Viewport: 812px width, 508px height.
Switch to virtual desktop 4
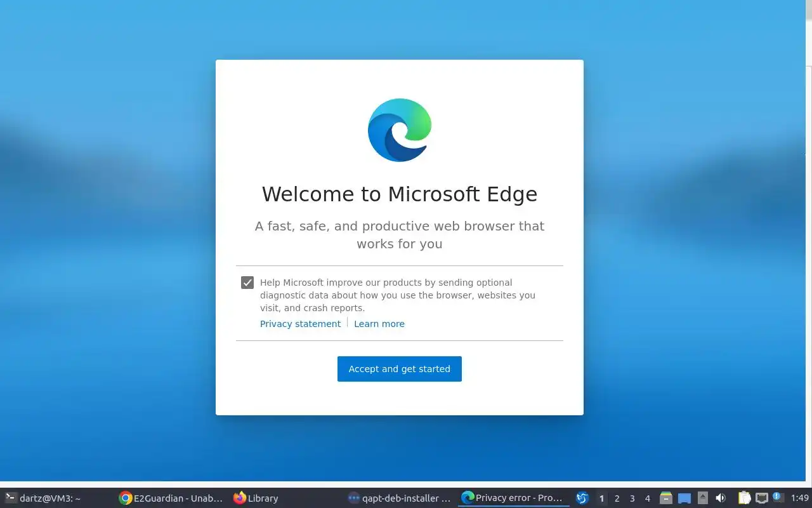(x=647, y=498)
